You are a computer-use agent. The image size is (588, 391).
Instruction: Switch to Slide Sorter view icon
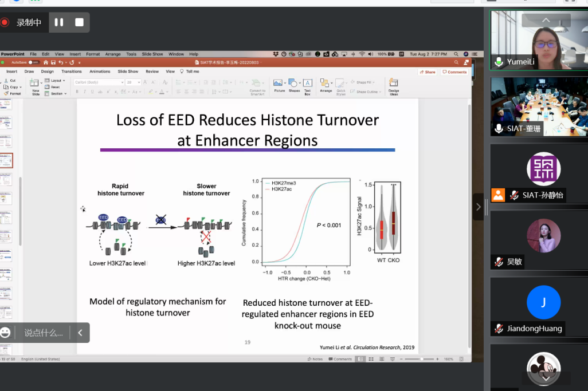(x=371, y=359)
